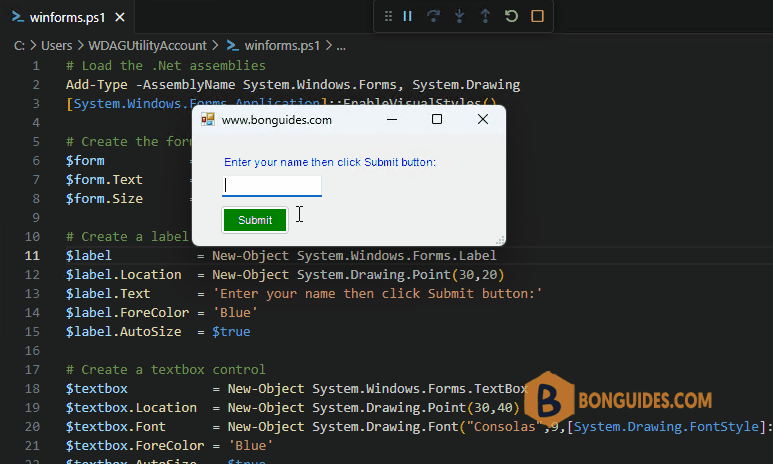Image resolution: width=773 pixels, height=464 pixels.
Task: Click the 'Create a label' comment on line 10
Action: (x=127, y=237)
